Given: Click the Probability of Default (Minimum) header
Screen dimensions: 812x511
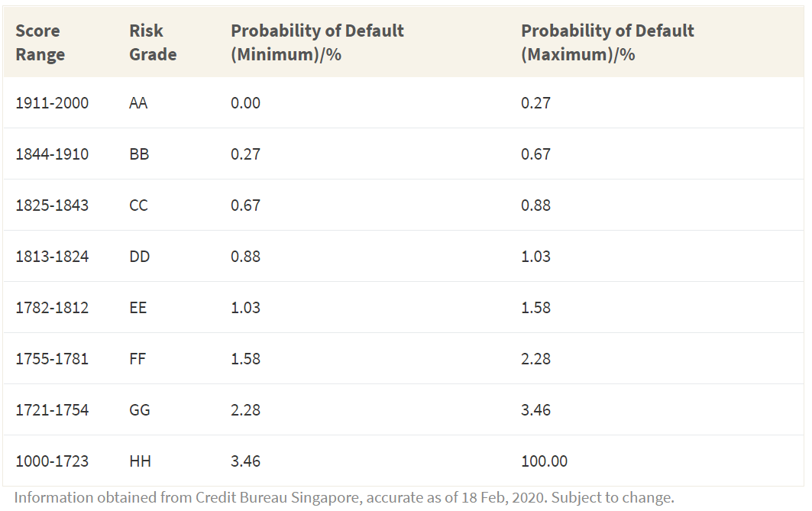Looking at the screenshot, I should pos(317,43).
